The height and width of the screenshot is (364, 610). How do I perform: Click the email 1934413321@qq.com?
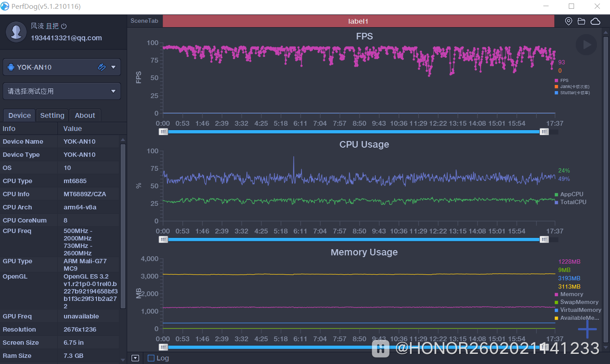[66, 38]
